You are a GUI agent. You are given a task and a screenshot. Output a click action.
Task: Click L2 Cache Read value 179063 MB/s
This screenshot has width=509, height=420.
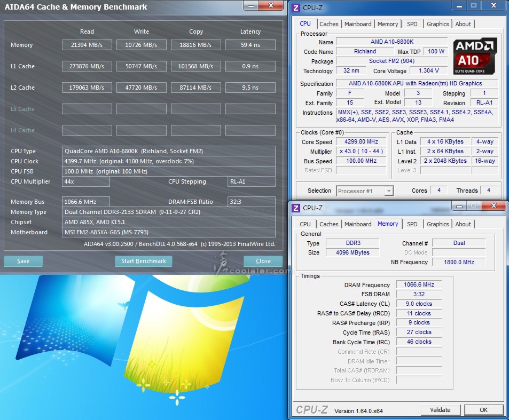(87, 88)
